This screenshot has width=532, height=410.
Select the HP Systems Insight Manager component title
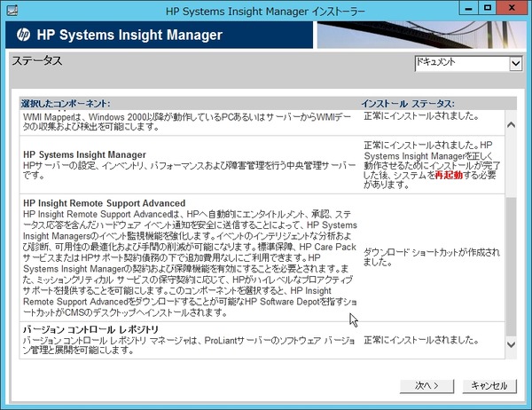(84, 154)
